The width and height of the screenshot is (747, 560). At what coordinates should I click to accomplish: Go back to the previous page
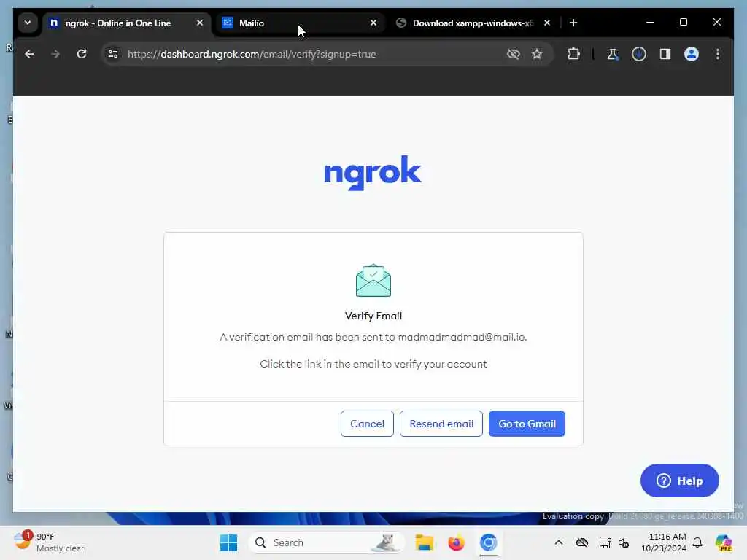[x=29, y=54]
